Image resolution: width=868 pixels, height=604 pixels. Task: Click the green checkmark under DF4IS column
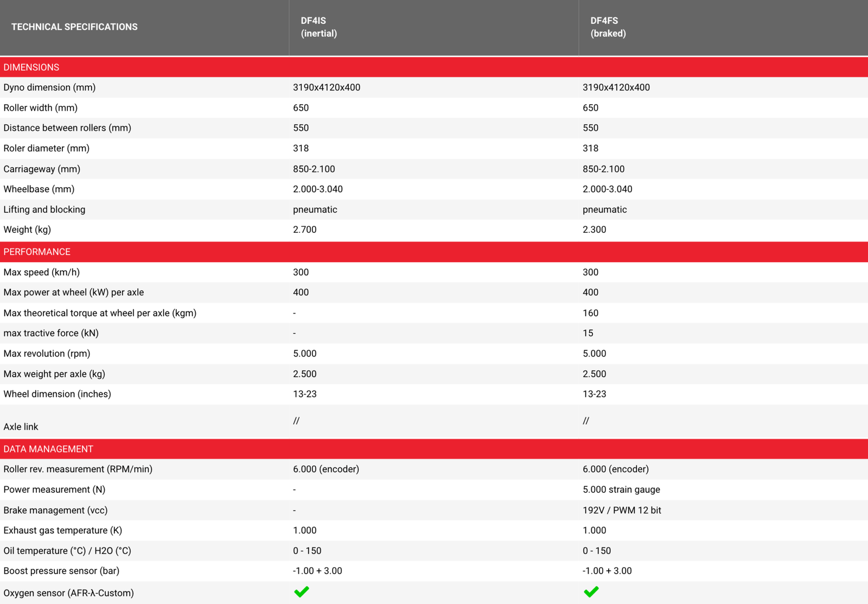click(302, 592)
